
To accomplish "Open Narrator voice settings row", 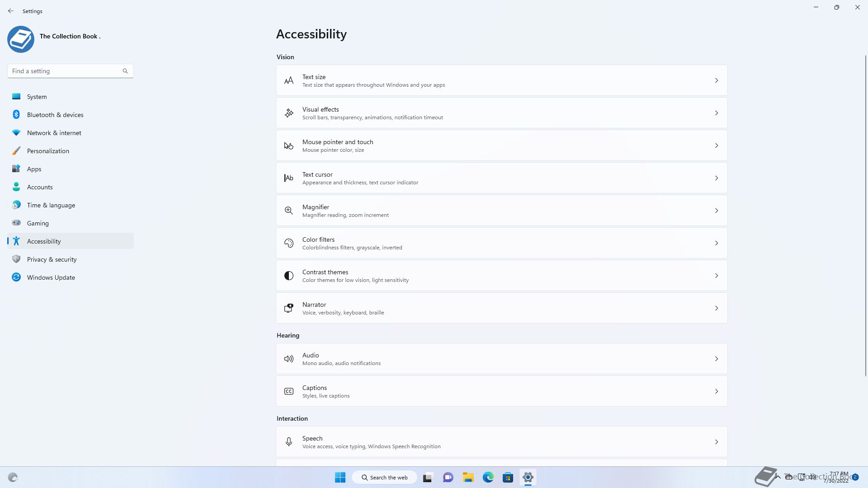I will pos(502,308).
